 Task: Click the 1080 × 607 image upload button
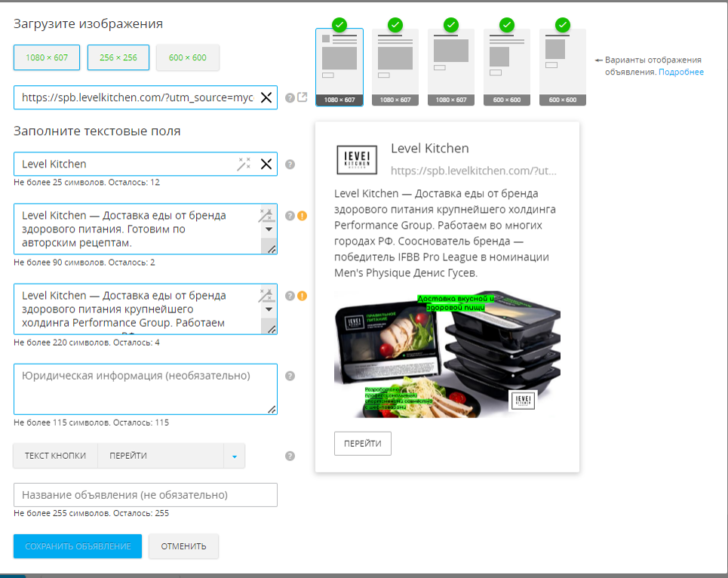[47, 57]
